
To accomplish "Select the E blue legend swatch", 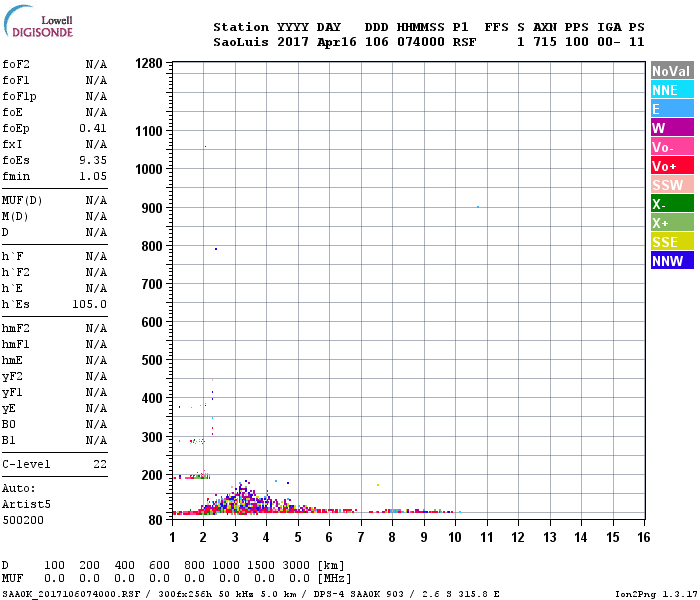I will (x=672, y=108).
